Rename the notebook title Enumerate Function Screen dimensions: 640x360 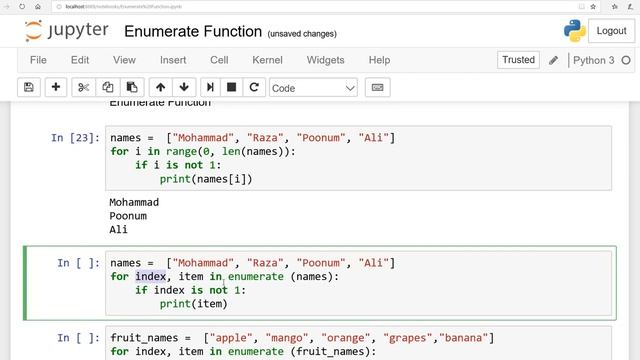pyautogui.click(x=193, y=31)
